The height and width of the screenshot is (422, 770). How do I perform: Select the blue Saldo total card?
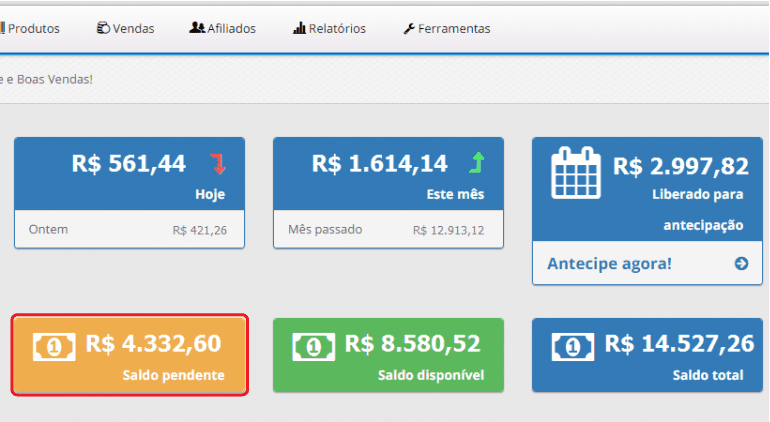647,355
